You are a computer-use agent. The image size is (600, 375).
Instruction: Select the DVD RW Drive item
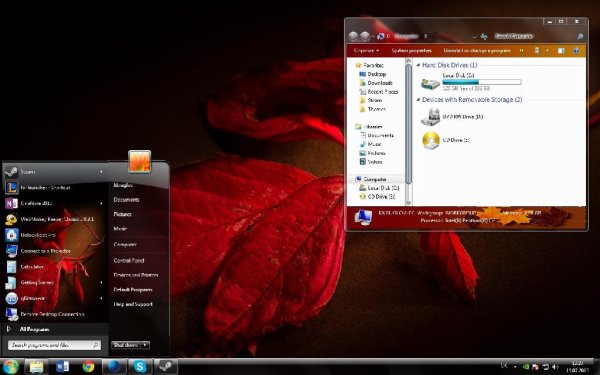[x=452, y=117]
